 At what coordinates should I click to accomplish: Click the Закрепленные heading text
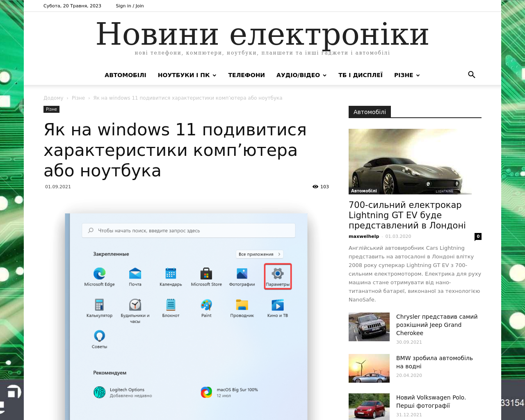pos(111,254)
